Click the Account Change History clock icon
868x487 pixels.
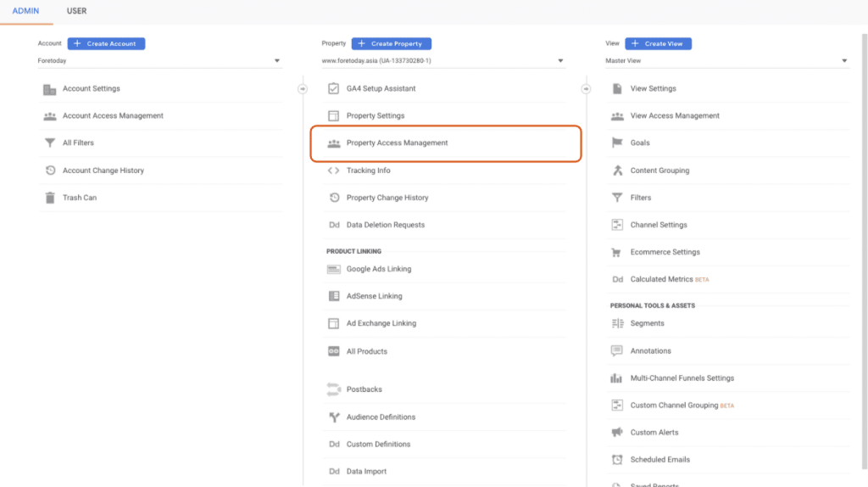pyautogui.click(x=49, y=171)
